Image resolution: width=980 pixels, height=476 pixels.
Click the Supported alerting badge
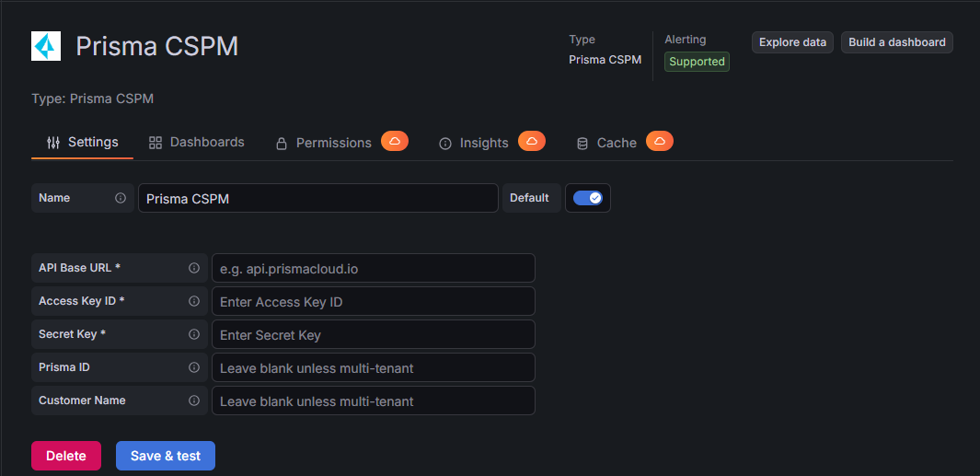tap(697, 62)
